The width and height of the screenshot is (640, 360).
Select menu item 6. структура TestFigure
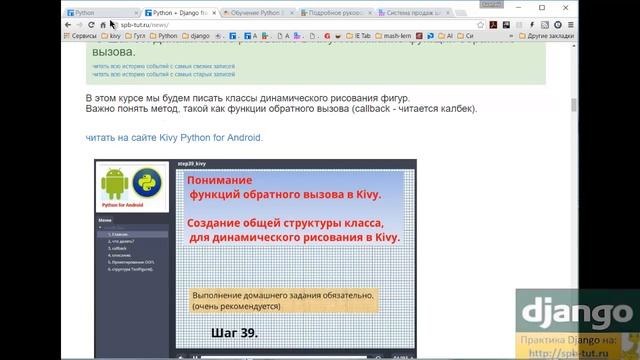pos(130,269)
